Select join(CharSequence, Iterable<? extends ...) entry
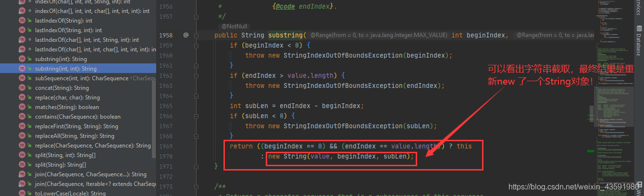This screenshot has height=196, width=644. [78, 184]
